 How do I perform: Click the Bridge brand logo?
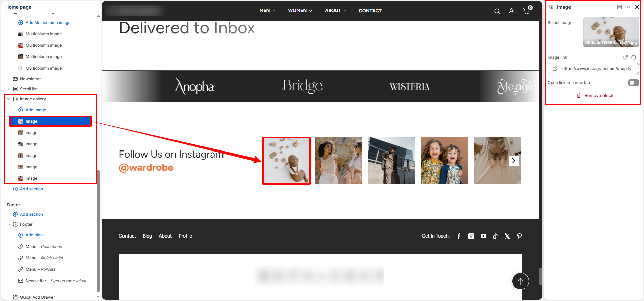point(302,86)
